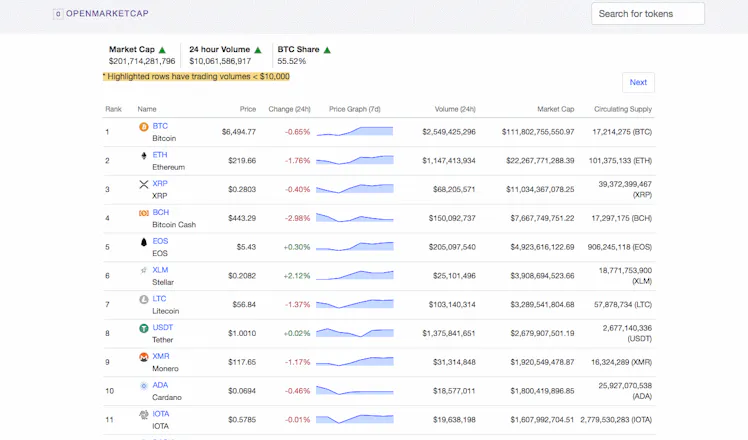This screenshot has width=748, height=440.
Task: Click the Monero orange icon
Action: [144, 356]
